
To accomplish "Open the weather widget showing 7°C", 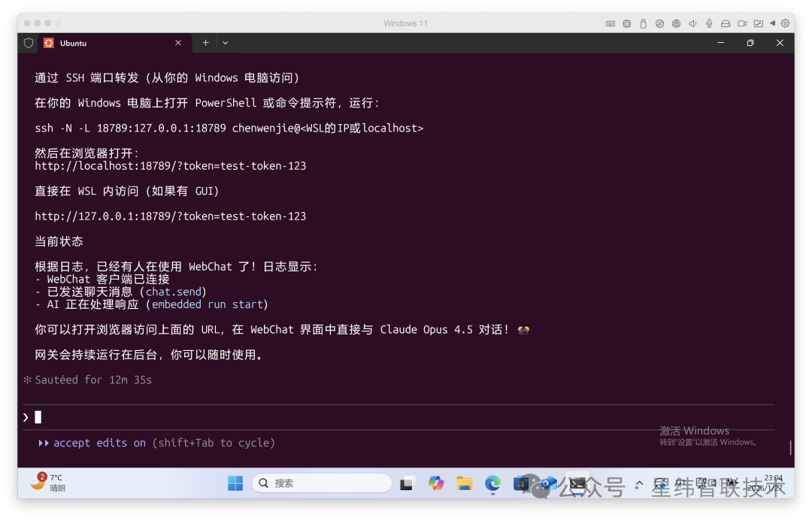I will 47,482.
